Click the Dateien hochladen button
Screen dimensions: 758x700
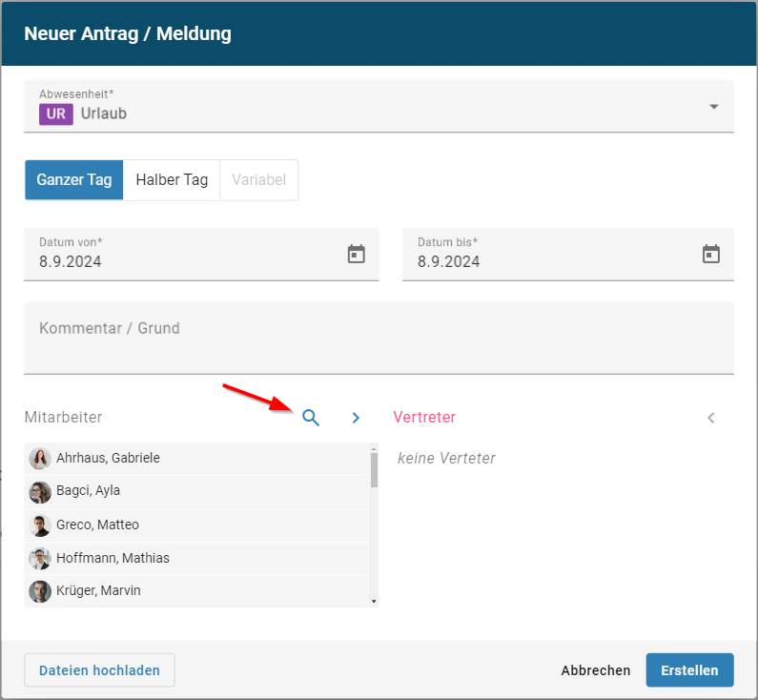(99, 670)
